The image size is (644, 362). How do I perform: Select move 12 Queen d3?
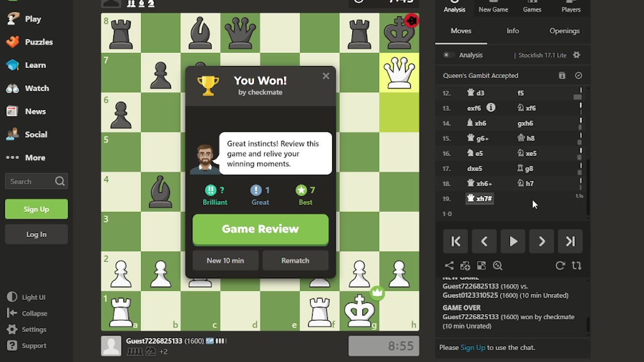(x=476, y=93)
